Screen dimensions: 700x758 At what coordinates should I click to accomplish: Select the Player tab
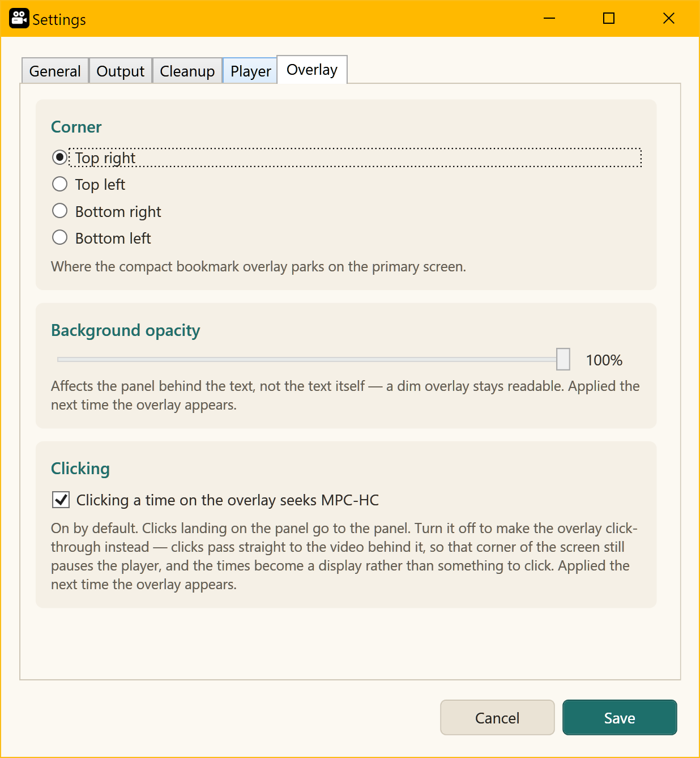click(x=250, y=71)
